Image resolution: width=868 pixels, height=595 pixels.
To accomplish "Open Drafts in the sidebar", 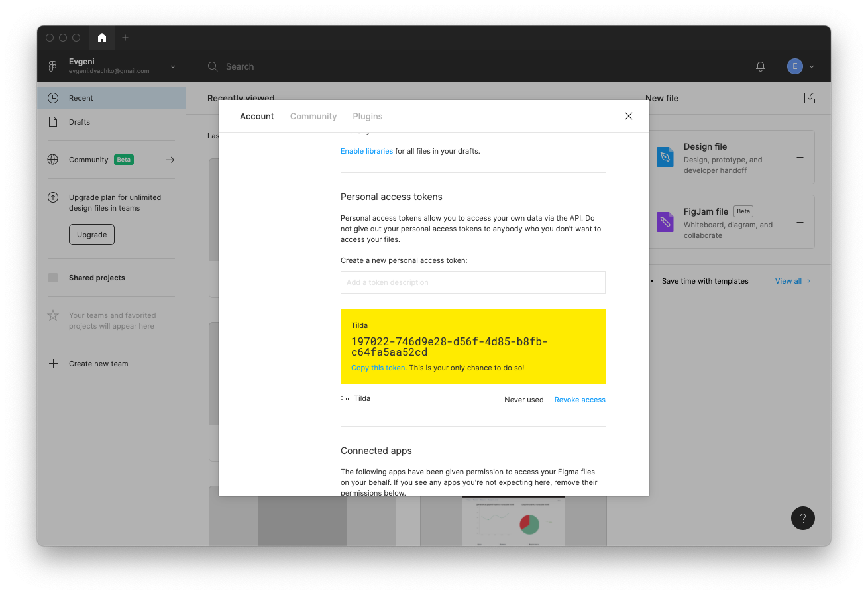I will coord(111,122).
